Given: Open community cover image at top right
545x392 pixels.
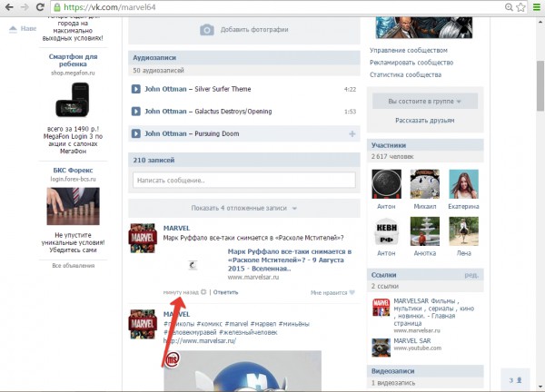Looking at the screenshot, I should coord(424,27).
